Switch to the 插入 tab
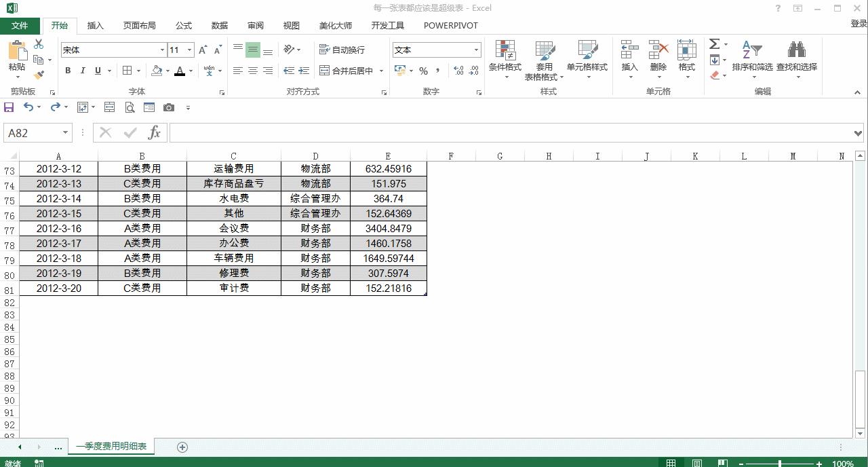The height and width of the screenshot is (467, 868). pos(96,25)
